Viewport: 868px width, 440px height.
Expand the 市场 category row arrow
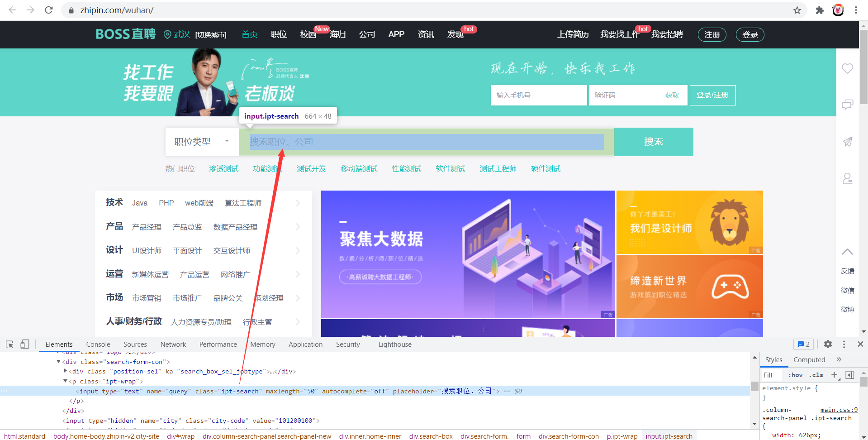298,298
